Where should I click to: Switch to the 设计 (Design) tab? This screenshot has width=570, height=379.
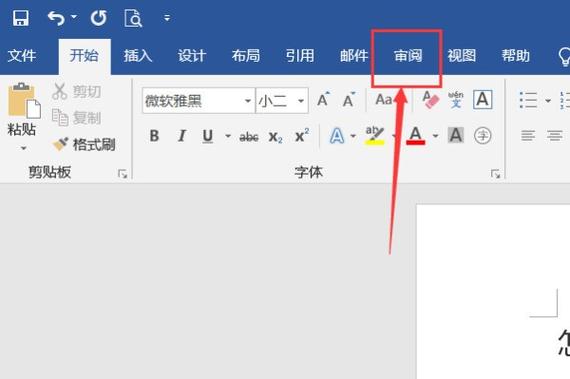coord(192,56)
